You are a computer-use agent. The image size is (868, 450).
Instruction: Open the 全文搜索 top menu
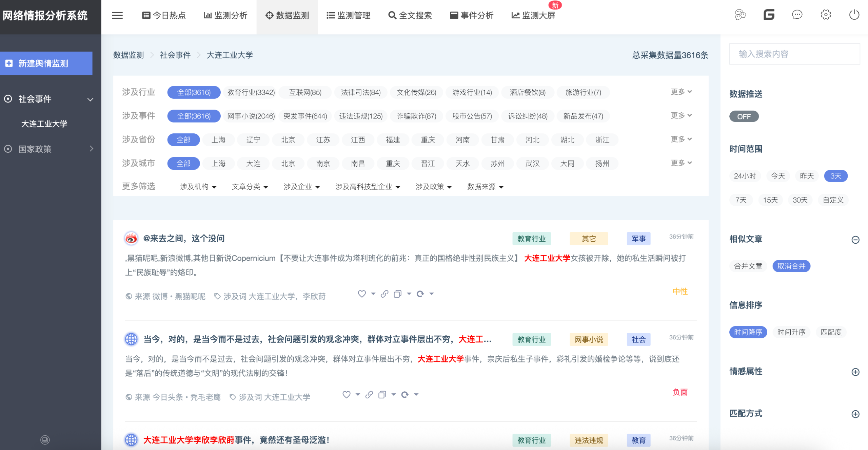coord(410,15)
